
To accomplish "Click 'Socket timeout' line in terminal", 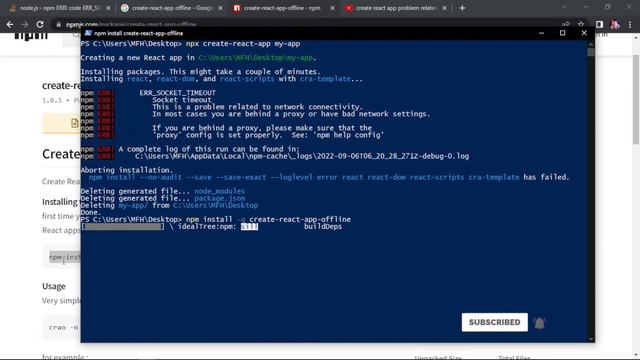I will pos(182,100).
